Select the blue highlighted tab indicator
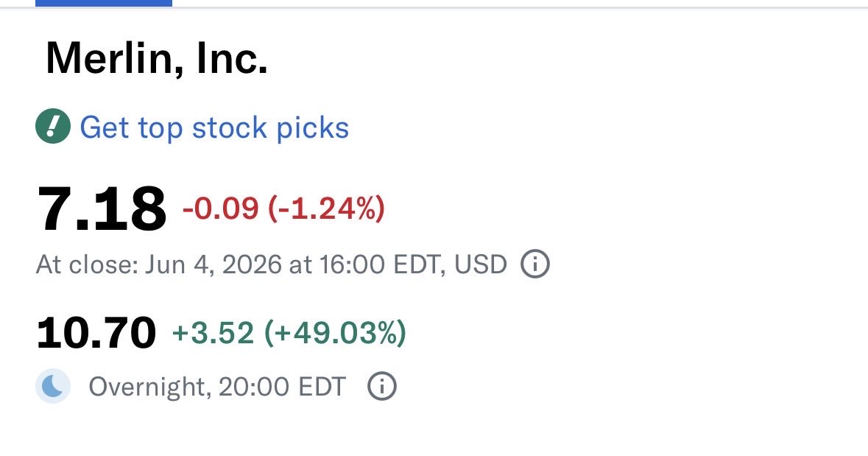This screenshot has height=456, width=868. (x=104, y=4)
